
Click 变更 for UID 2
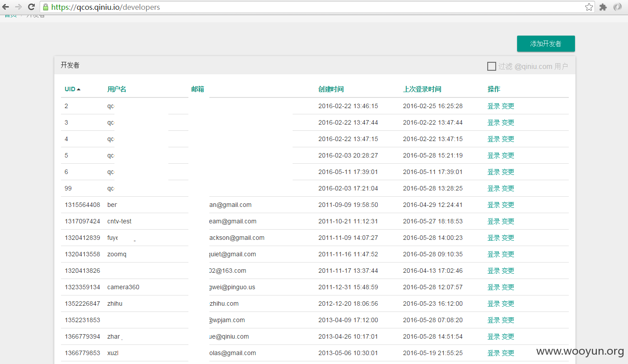pos(508,106)
